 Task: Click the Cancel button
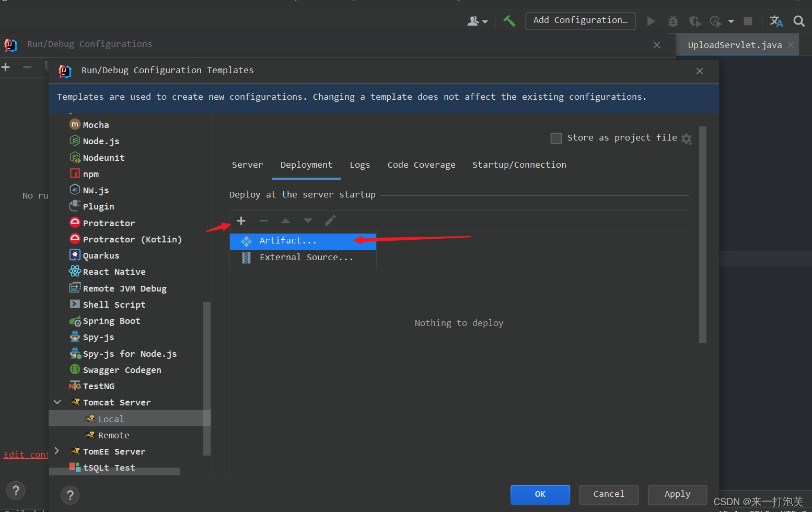pos(609,494)
